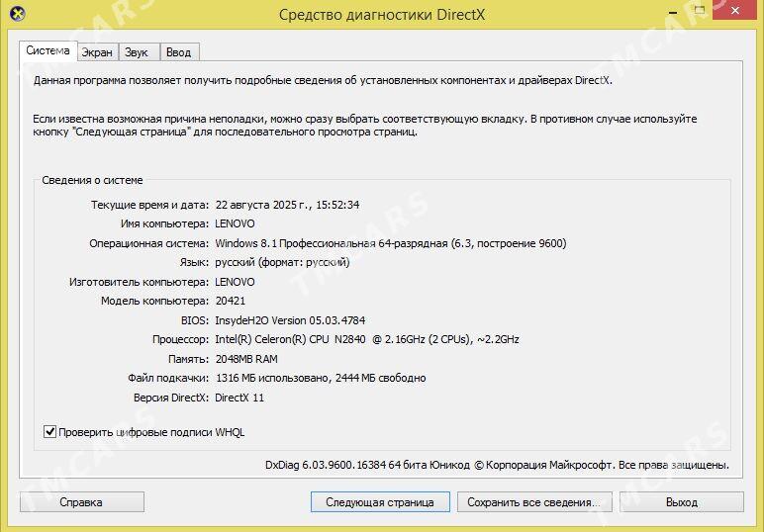This screenshot has width=764, height=532.
Task: Click the Имя компьютера label
Action: (x=164, y=223)
